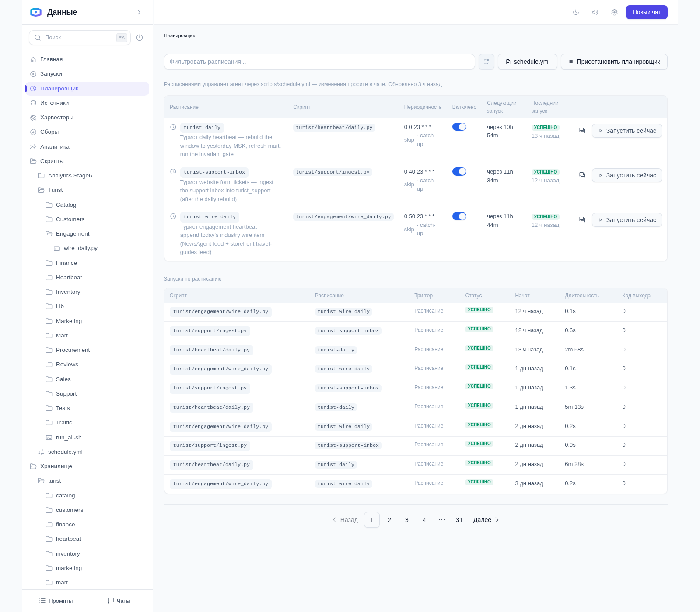Click the refresh schedules icon button
The height and width of the screenshot is (612, 700).
pyautogui.click(x=486, y=62)
